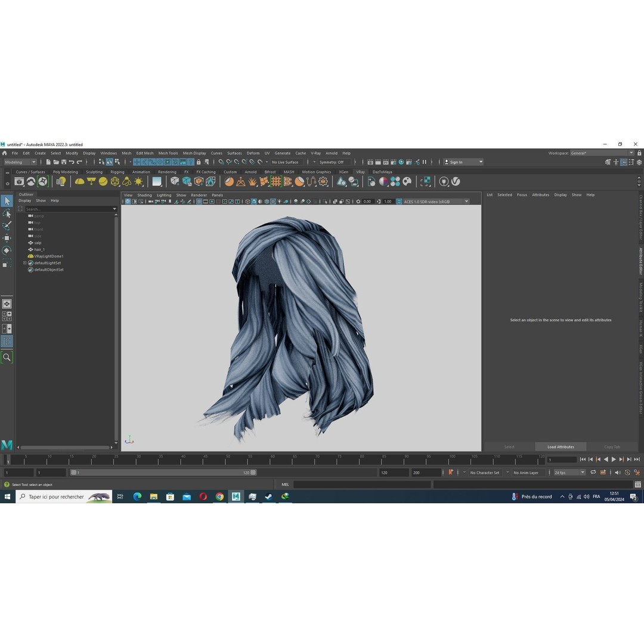644x644 pixels.
Task: Click go to start of playback range
Action: [583, 460]
